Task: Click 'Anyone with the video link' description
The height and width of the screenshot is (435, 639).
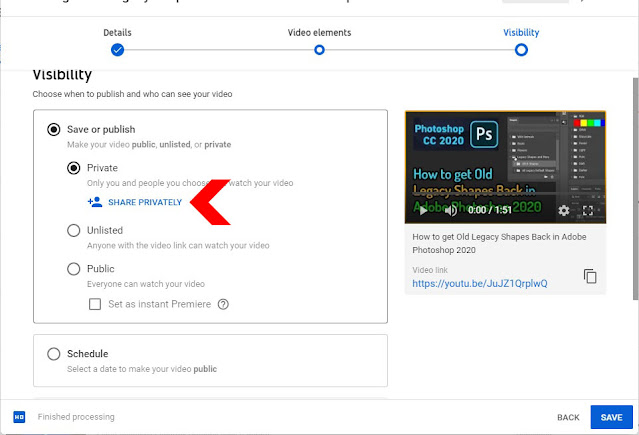Action: tap(178, 245)
